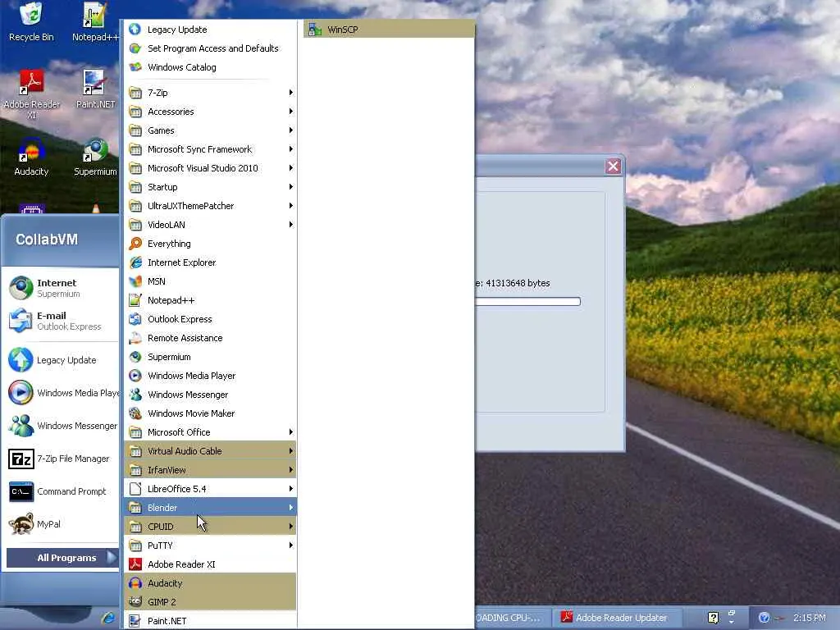Click the Outlook Express icon in programs list
The image size is (840, 630).
(135, 319)
